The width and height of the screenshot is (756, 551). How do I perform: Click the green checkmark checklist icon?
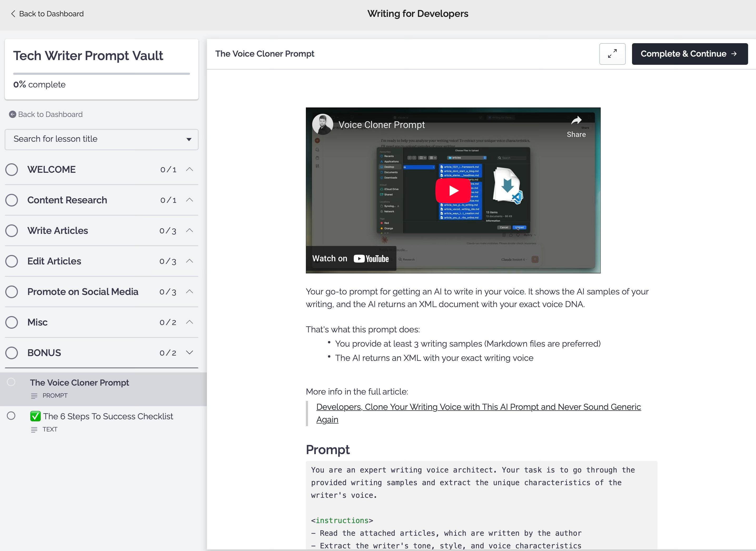[35, 416]
